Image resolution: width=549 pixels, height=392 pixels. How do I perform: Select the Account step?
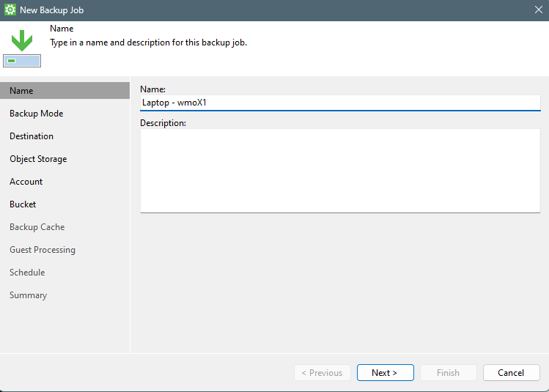point(26,182)
